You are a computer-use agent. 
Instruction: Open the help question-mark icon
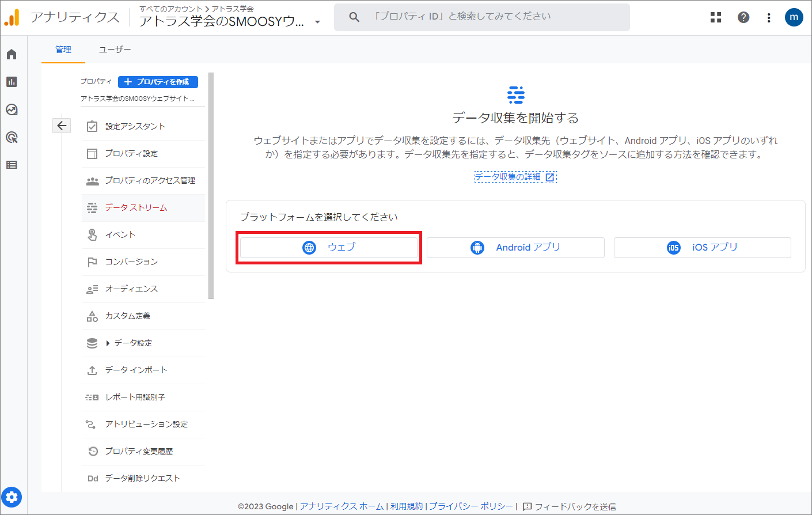(743, 17)
